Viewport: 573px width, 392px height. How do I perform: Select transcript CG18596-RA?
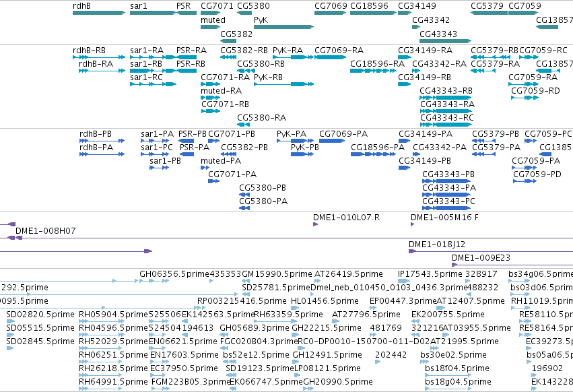pyautogui.click(x=373, y=71)
